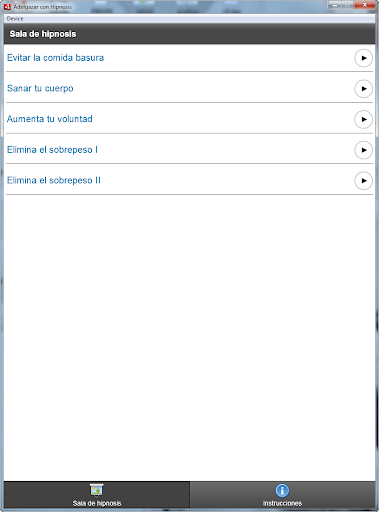Open the Sanar tu cuerpo link

[40, 88]
